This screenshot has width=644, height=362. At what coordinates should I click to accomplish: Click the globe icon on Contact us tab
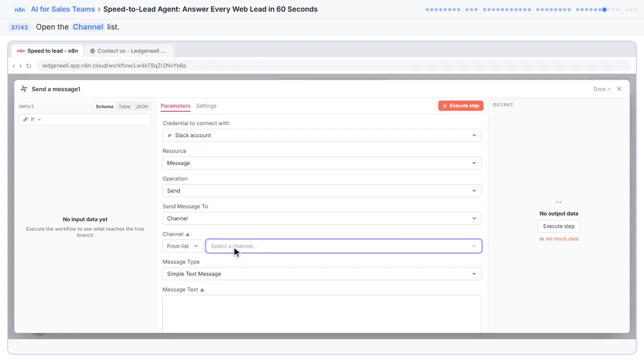click(93, 51)
